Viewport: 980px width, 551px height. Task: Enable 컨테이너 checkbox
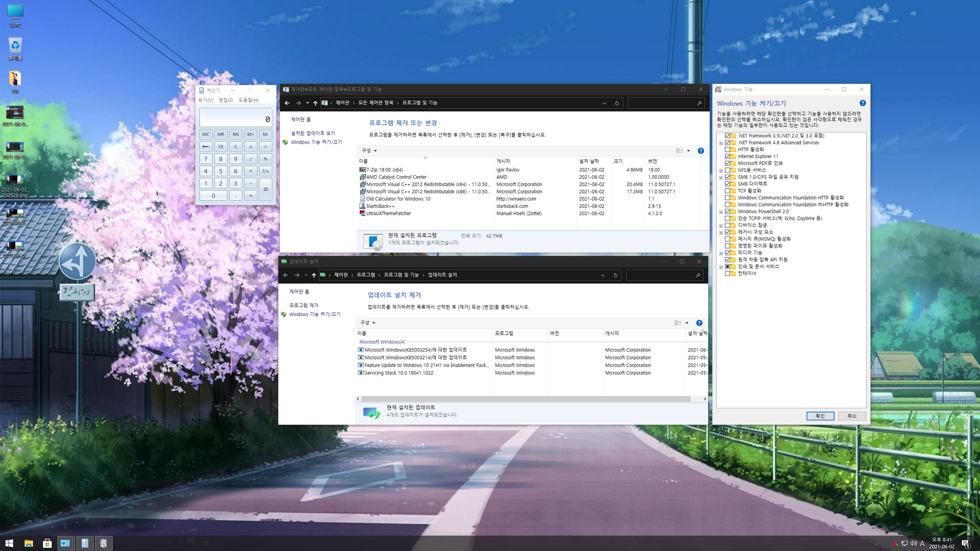[727, 273]
